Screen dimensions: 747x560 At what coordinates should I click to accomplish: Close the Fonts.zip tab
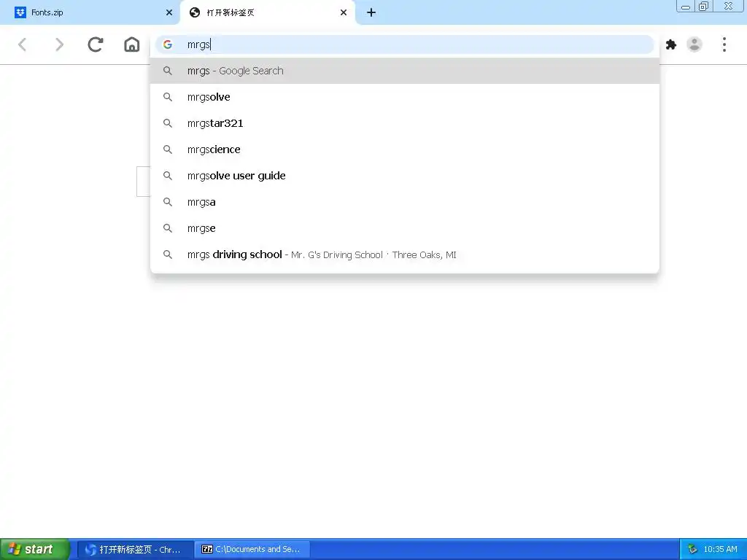pyautogui.click(x=169, y=12)
